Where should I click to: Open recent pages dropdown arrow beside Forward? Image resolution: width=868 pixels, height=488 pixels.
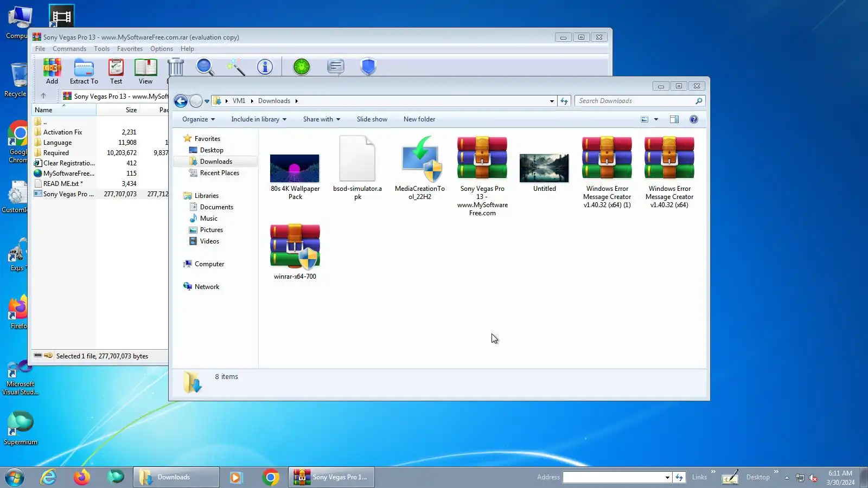207,101
